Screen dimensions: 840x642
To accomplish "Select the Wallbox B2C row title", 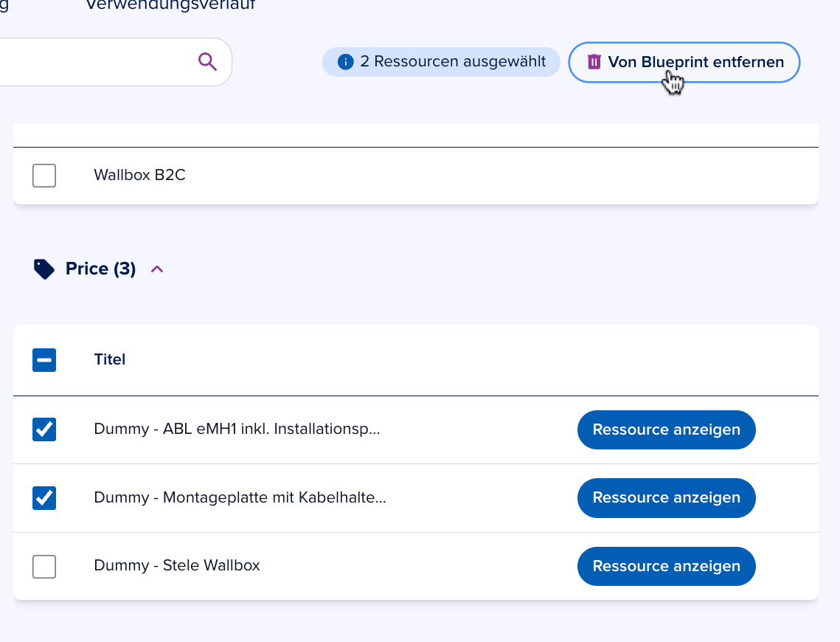I will [139, 176].
